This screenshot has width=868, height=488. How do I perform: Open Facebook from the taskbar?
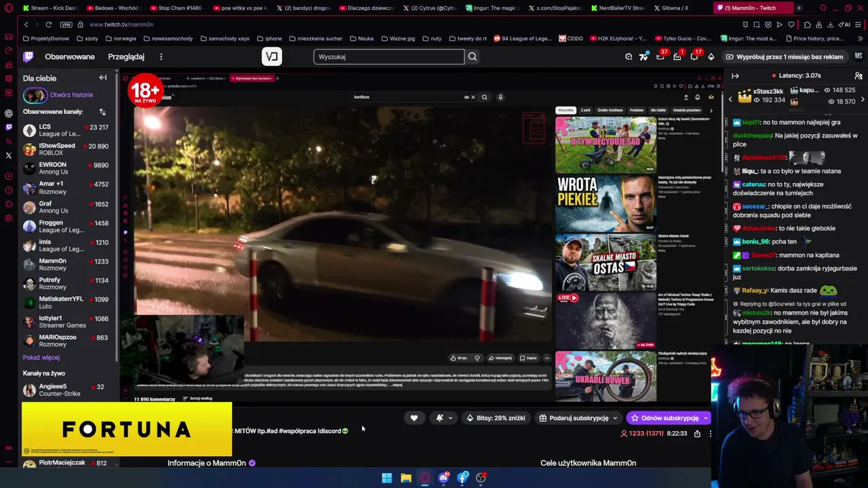point(462,478)
